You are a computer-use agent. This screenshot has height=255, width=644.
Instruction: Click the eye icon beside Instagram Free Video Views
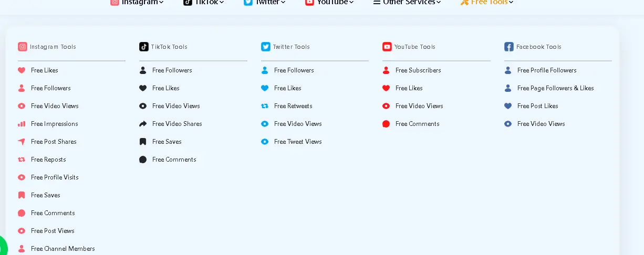[22, 106]
